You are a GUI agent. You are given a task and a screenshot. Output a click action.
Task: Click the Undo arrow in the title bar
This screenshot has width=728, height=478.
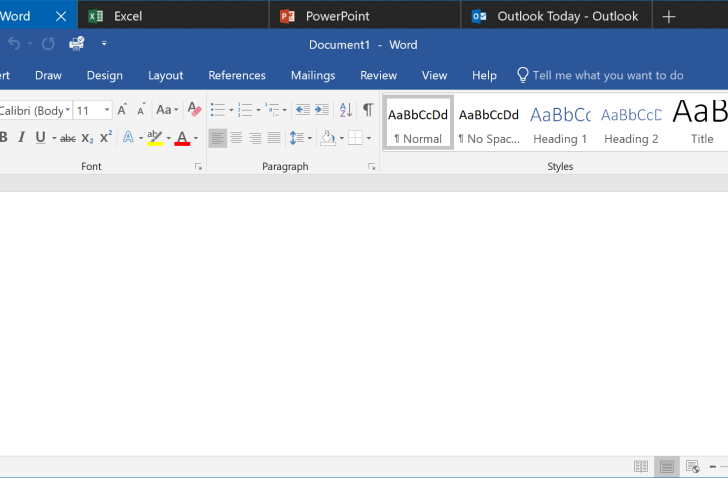14,44
